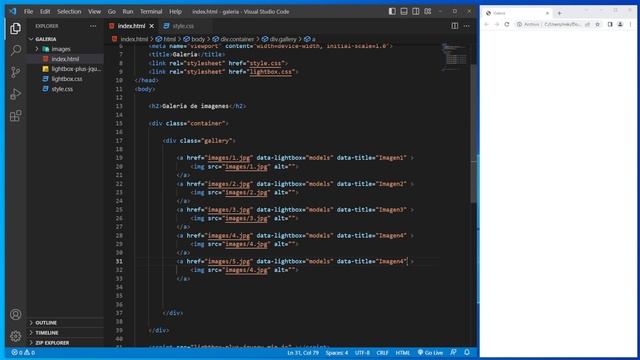The image size is (640, 360).
Task: Close the index.html editor tab
Action: point(152,26)
